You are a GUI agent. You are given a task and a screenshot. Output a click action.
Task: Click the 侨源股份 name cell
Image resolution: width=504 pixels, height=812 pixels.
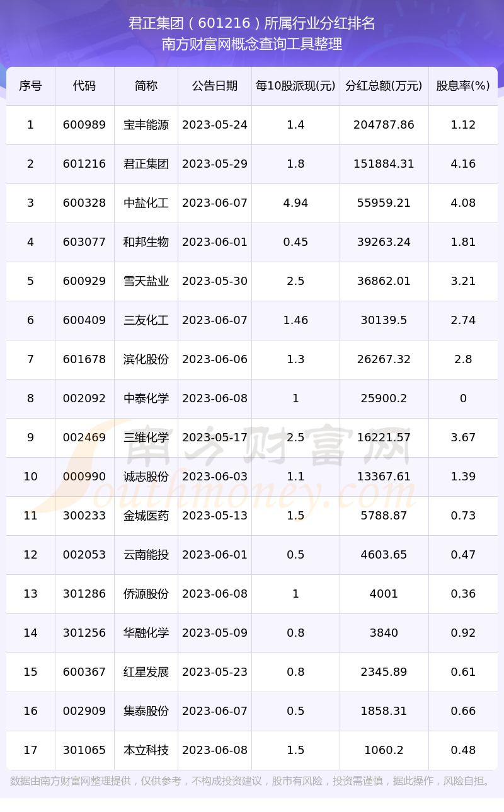coord(146,594)
